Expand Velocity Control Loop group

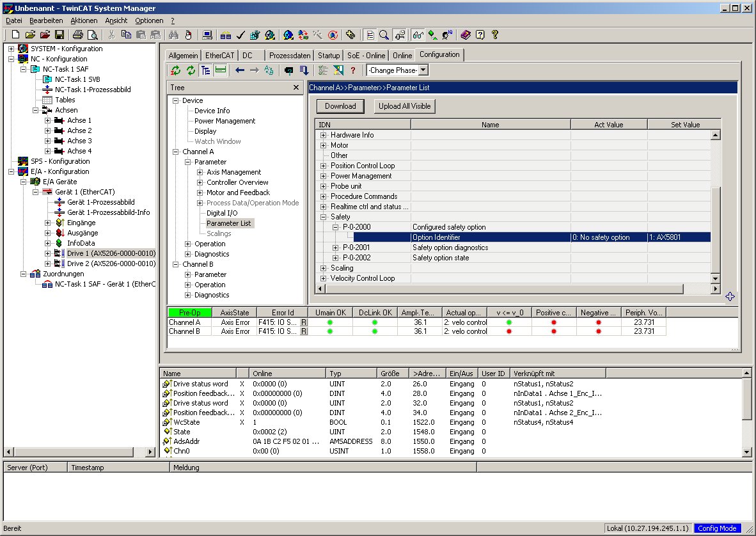324,278
